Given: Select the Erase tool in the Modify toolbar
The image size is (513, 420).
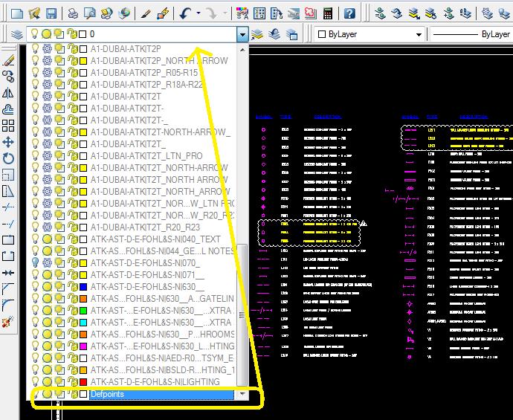Looking at the screenshot, I should point(8,60).
